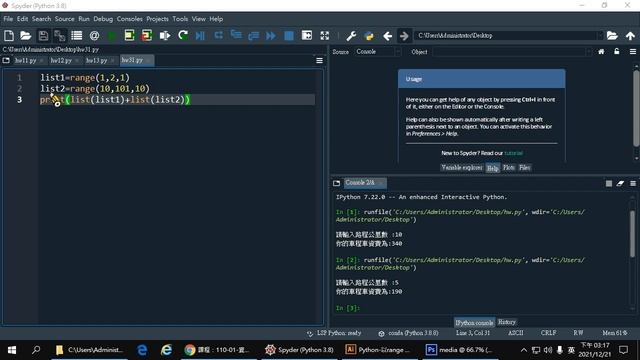Expand the Object combo box dropdown arrow
This screenshot has width=640, height=360.
click(x=588, y=51)
